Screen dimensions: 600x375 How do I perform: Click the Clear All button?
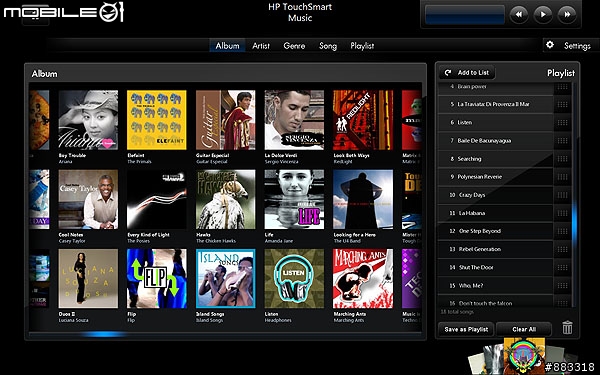524,329
